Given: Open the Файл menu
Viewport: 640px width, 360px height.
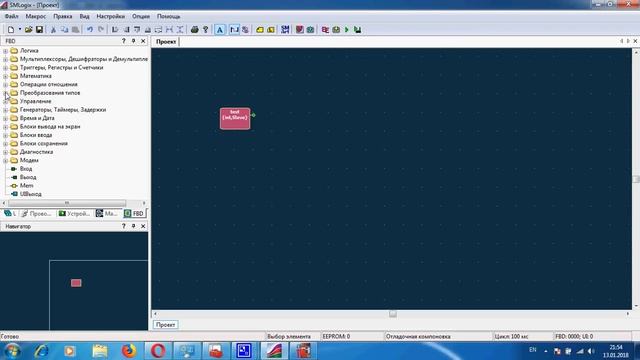Looking at the screenshot, I should point(11,16).
